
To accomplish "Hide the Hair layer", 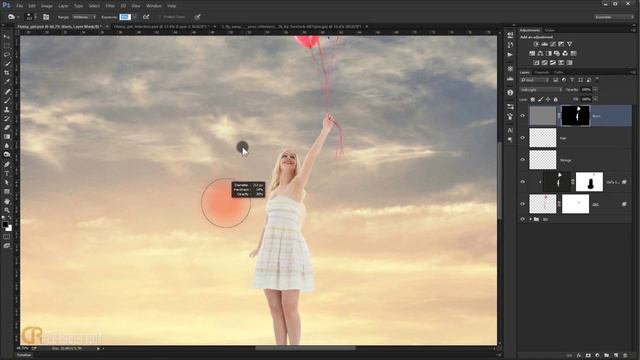I will tap(522, 138).
